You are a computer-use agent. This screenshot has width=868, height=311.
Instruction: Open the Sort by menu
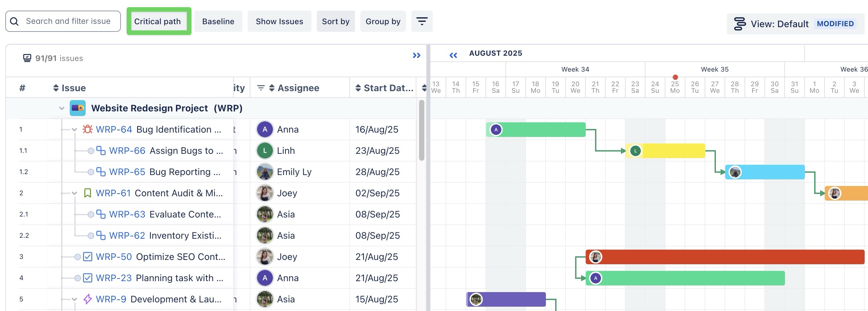(x=335, y=21)
